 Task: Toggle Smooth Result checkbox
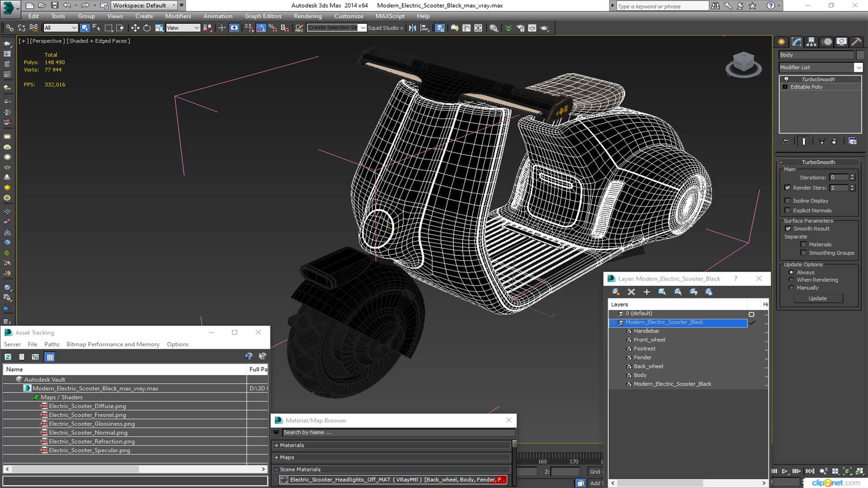788,229
